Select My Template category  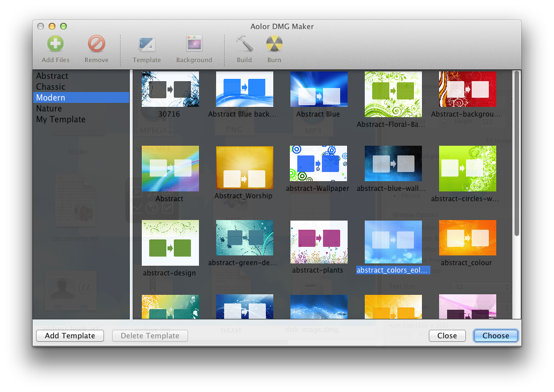61,119
